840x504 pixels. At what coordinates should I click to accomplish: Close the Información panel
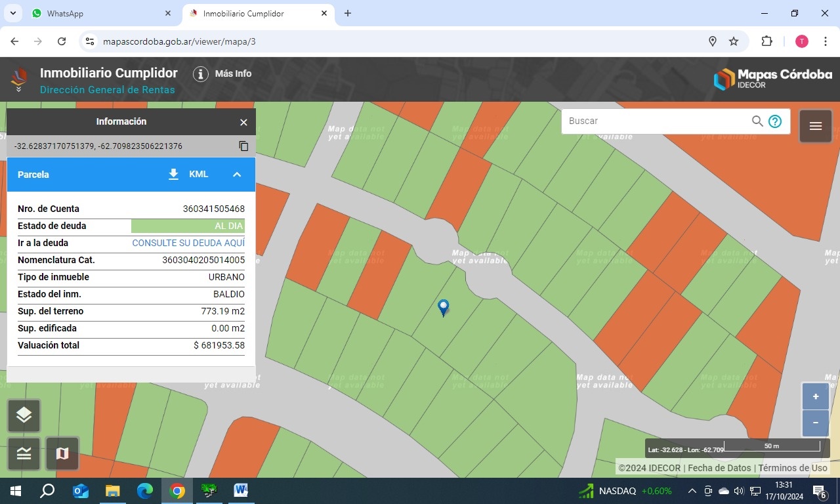click(x=243, y=122)
